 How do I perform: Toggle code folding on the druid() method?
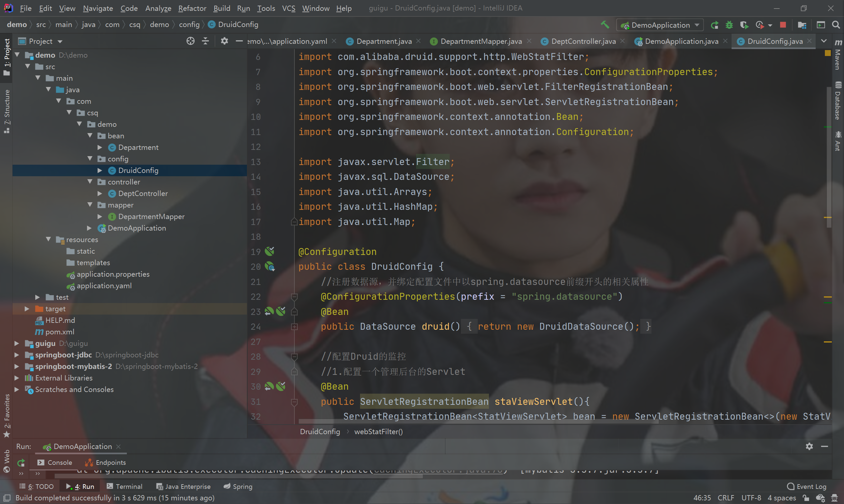[294, 327]
